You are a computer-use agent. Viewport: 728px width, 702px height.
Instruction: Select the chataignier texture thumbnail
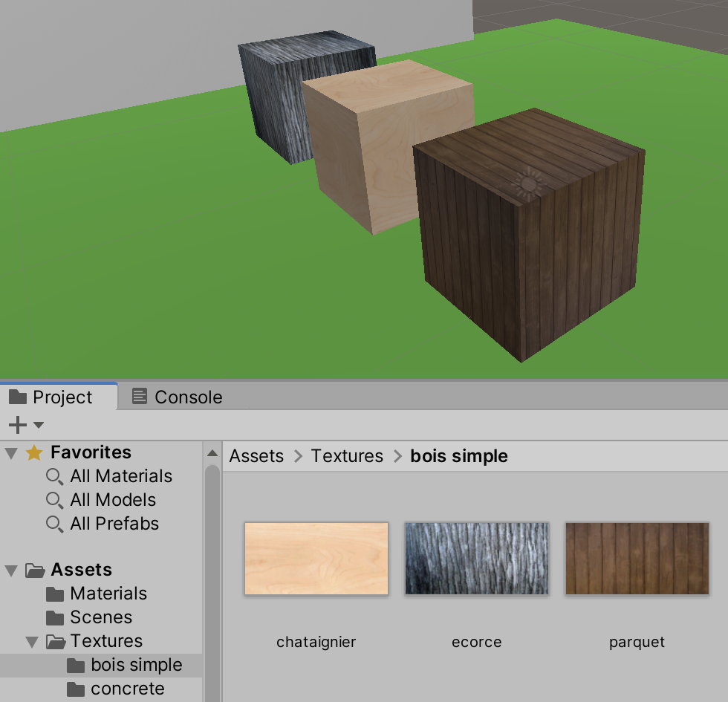[x=316, y=559]
